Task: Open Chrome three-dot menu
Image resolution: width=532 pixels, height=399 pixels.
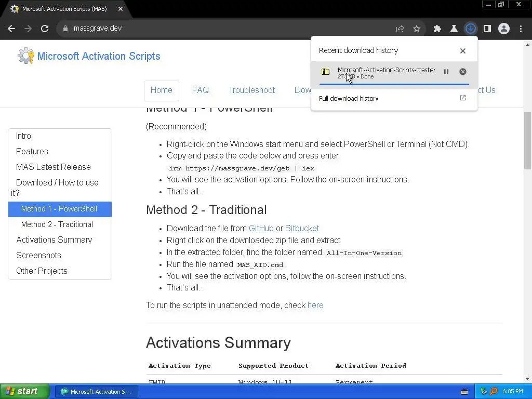Action: pyautogui.click(x=521, y=29)
